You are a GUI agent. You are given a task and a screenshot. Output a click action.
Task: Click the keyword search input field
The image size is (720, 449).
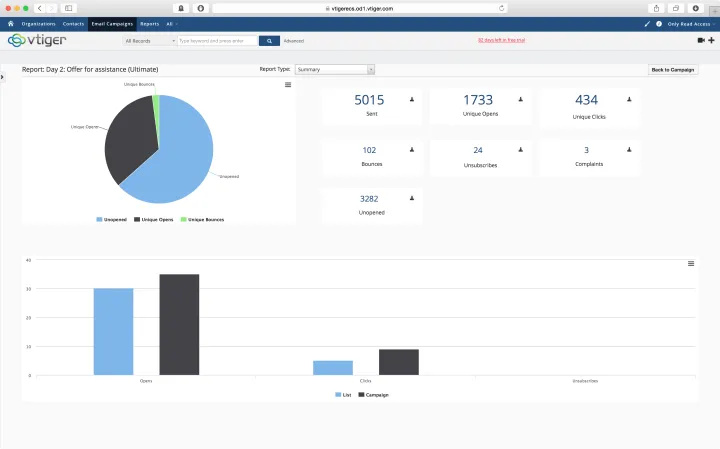point(215,41)
